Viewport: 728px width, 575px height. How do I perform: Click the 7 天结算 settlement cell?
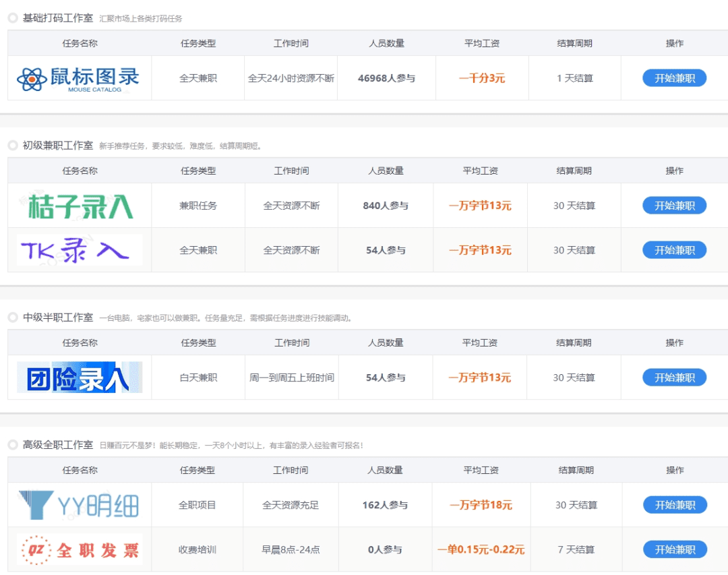[x=576, y=550]
